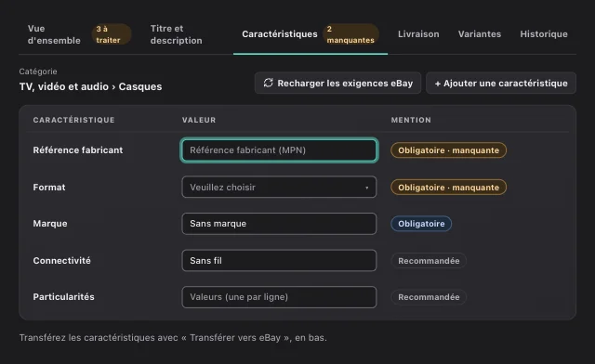
Task: Click the blue Obligatoire badge for Marque
Action: pyautogui.click(x=421, y=224)
